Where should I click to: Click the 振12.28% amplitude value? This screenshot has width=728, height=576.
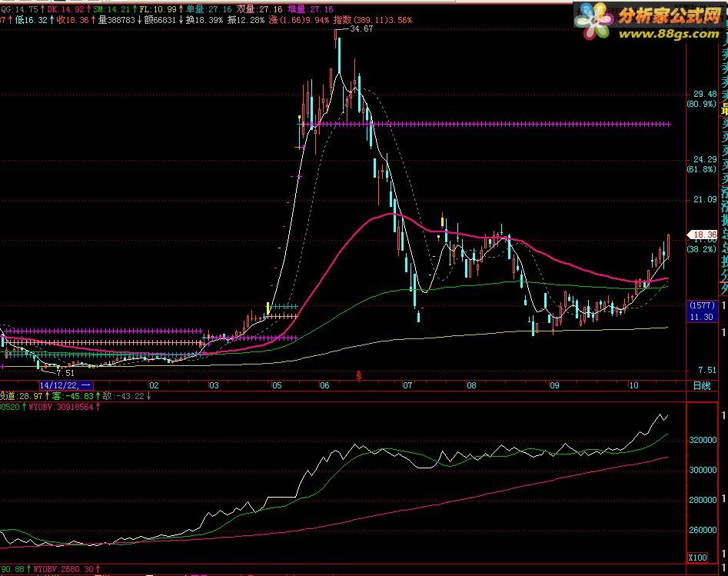pos(246,20)
